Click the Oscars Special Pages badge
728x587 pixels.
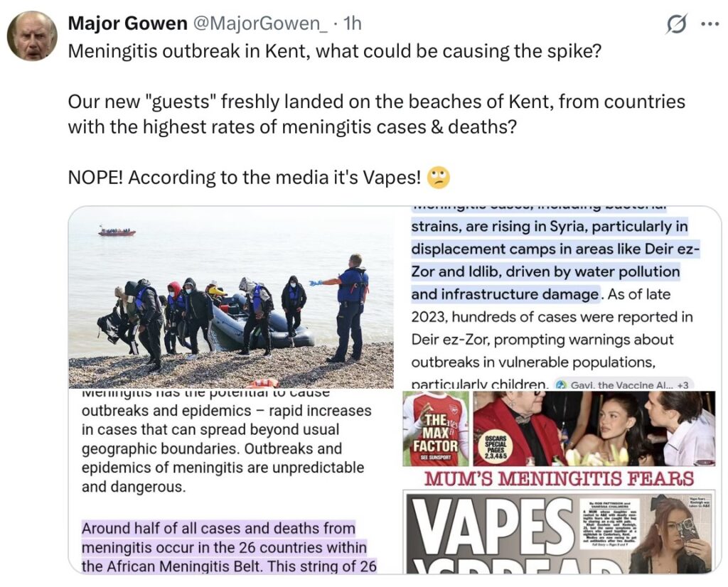point(495,447)
